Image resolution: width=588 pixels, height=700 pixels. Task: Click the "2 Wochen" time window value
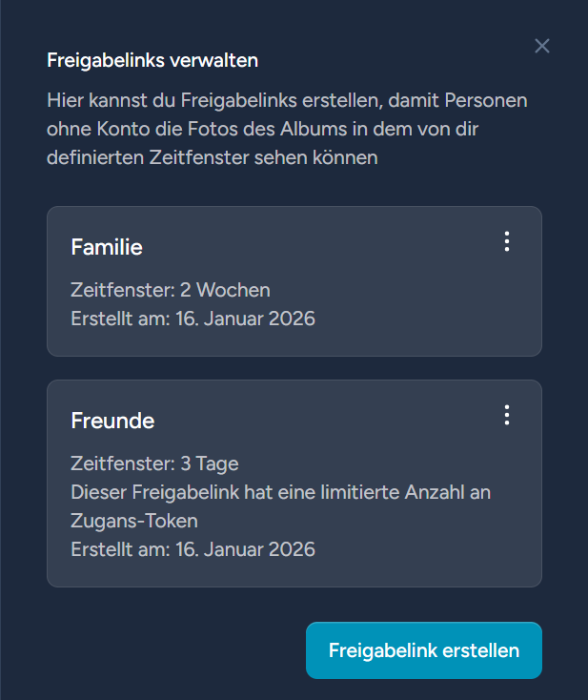pos(225,290)
